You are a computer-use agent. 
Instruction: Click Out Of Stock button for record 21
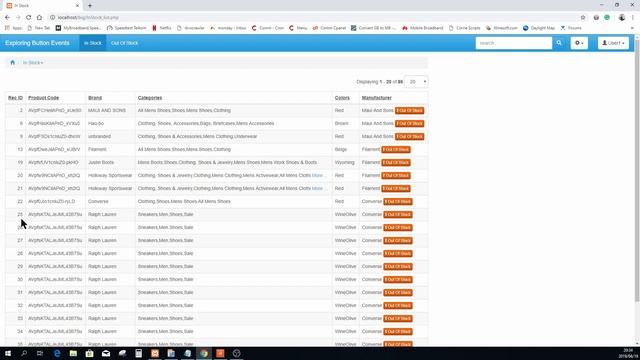396,189
